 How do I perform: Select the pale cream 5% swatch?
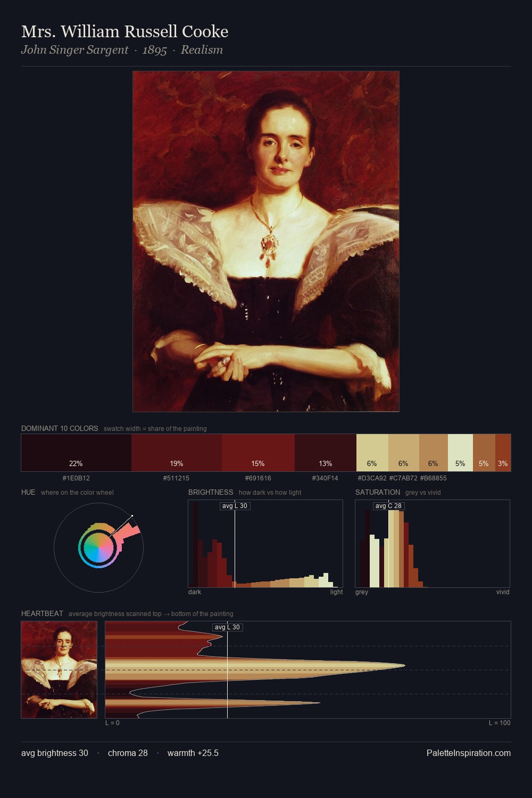click(x=460, y=453)
